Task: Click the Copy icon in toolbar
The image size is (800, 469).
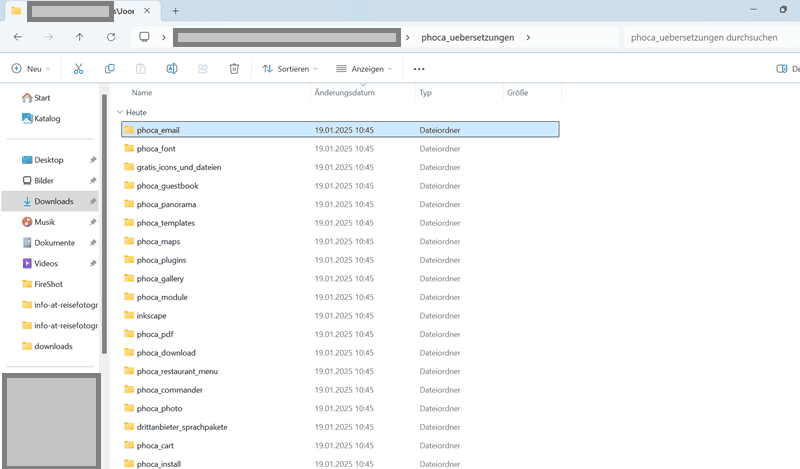Action: coord(110,69)
